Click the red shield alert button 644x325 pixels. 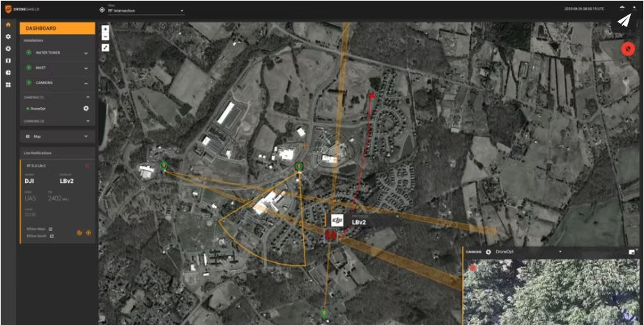627,49
